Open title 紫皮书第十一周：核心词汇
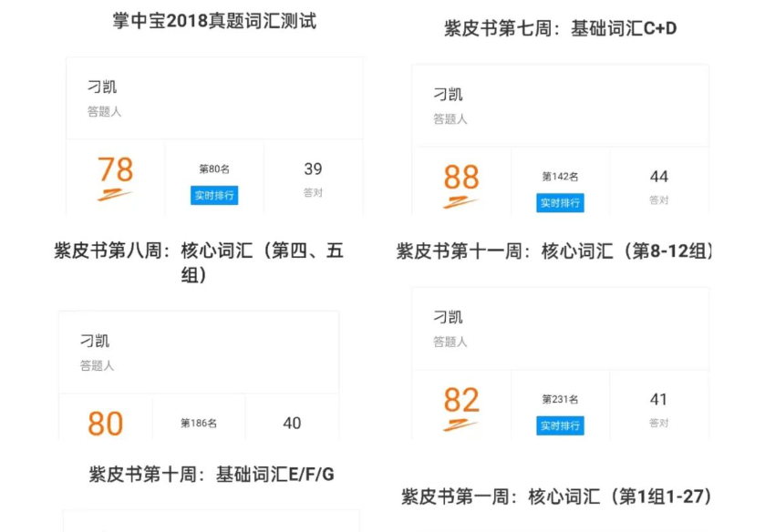 click(x=554, y=251)
